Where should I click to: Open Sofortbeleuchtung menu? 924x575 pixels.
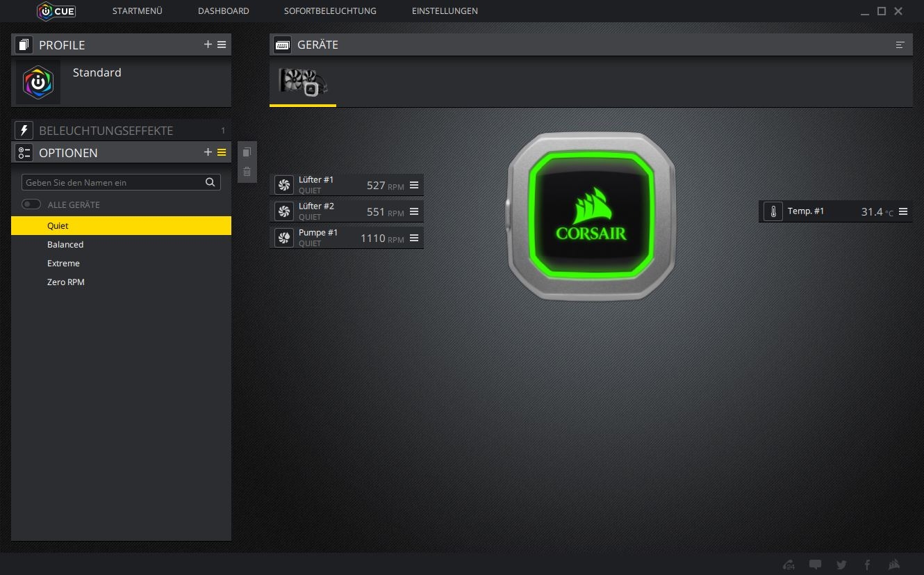tap(330, 11)
